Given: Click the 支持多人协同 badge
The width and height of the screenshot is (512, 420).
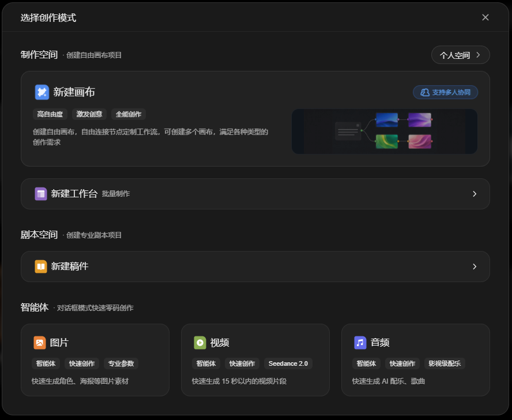Looking at the screenshot, I should (x=445, y=92).
